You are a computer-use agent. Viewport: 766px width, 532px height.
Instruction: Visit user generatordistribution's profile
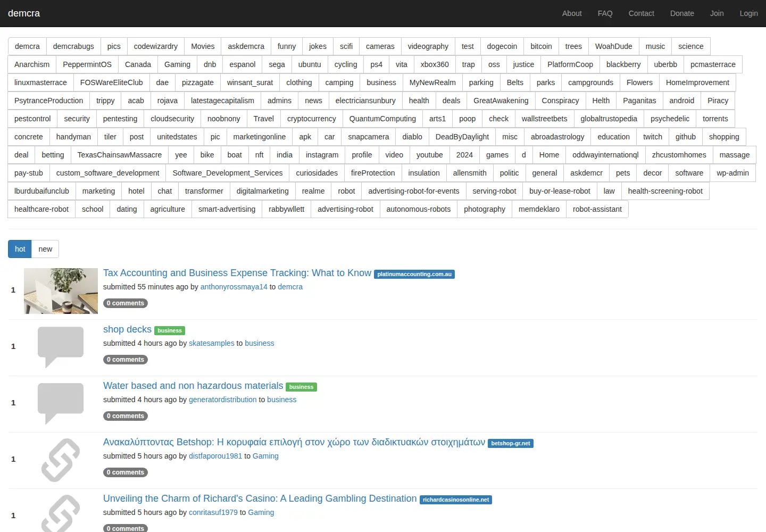point(223,400)
